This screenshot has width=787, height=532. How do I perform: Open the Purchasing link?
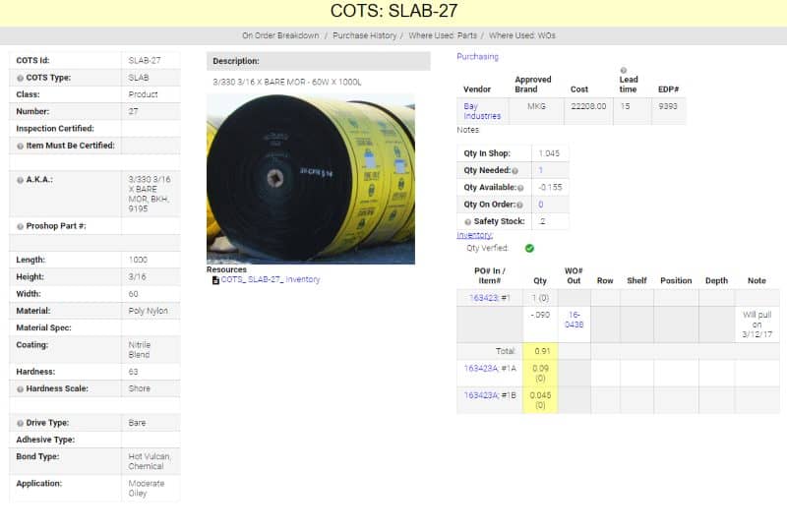(477, 57)
